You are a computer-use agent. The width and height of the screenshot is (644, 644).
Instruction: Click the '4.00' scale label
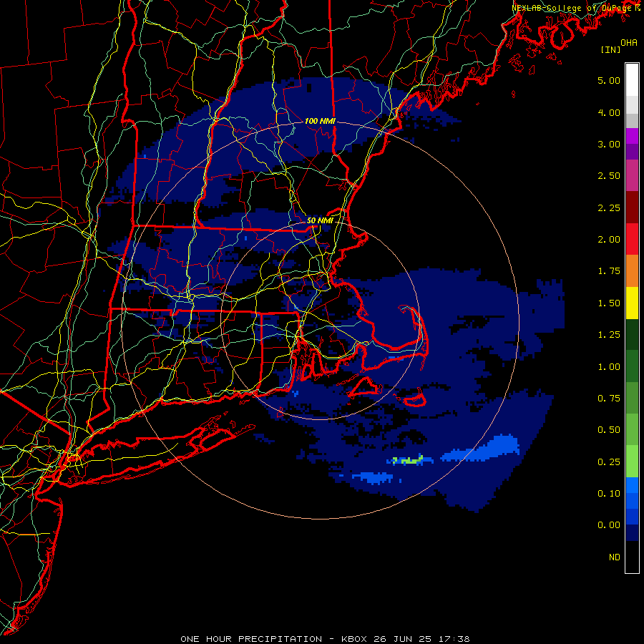[609, 112]
